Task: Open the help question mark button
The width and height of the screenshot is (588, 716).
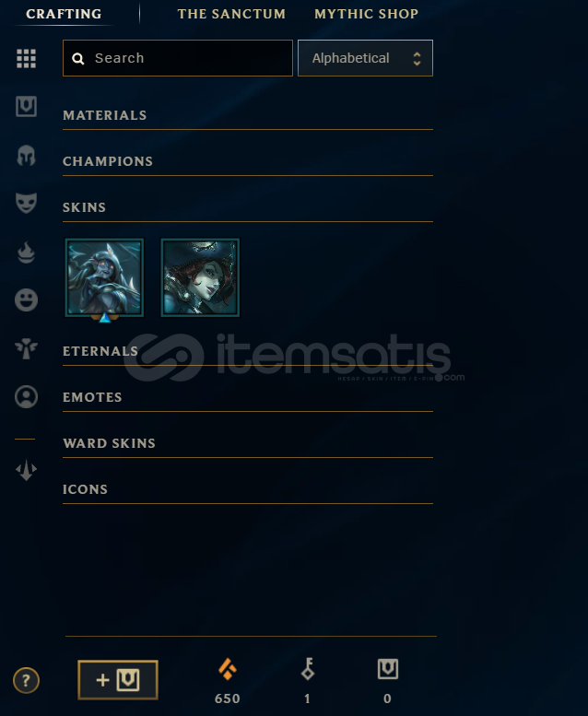Action: (26, 680)
